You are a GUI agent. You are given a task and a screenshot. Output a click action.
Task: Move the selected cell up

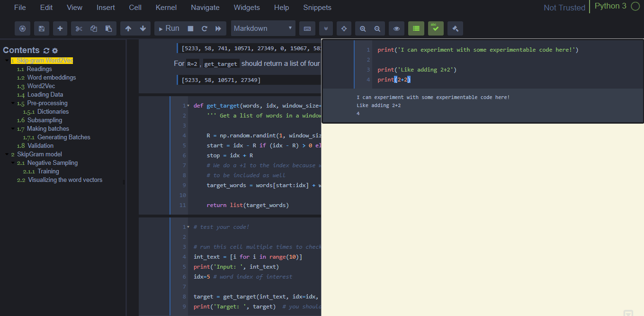pyautogui.click(x=127, y=28)
